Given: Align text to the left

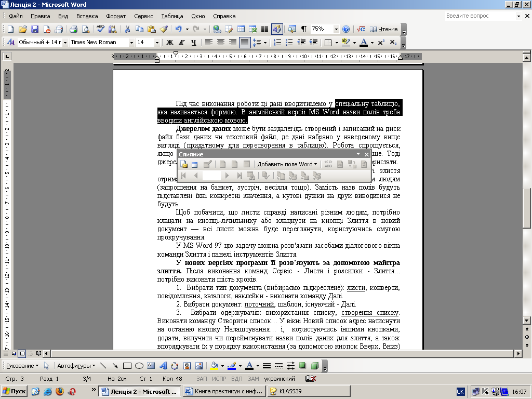Looking at the screenshot, I should [208, 43].
